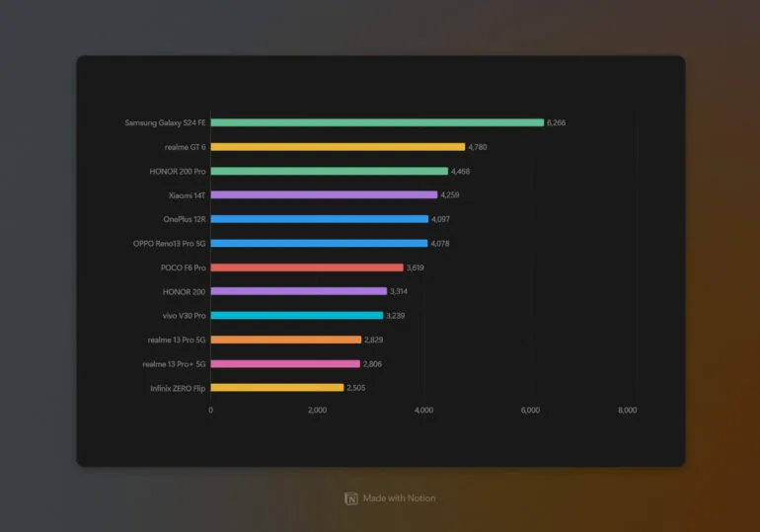The height and width of the screenshot is (532, 760).
Task: Click the realme GT 6 yellow bar
Action: point(338,147)
